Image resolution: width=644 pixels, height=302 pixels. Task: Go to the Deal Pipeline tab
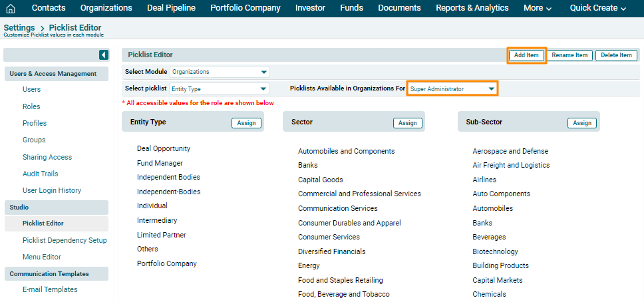click(171, 8)
